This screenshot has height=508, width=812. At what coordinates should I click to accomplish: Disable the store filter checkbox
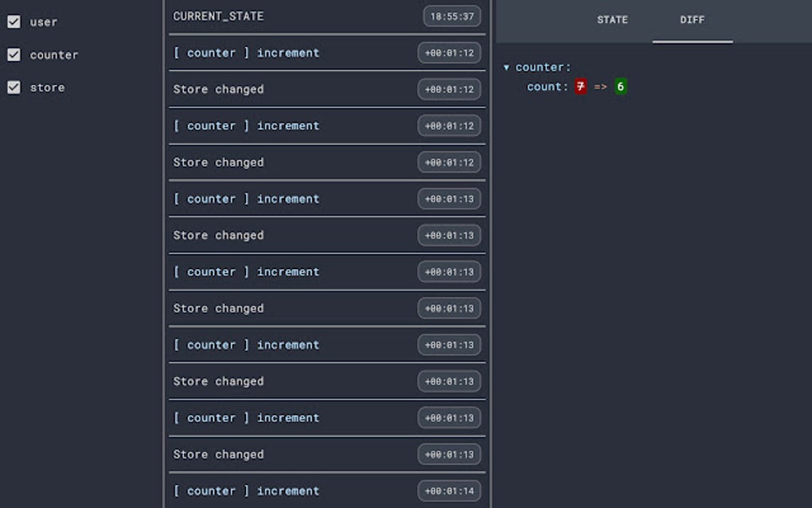pyautogui.click(x=14, y=88)
